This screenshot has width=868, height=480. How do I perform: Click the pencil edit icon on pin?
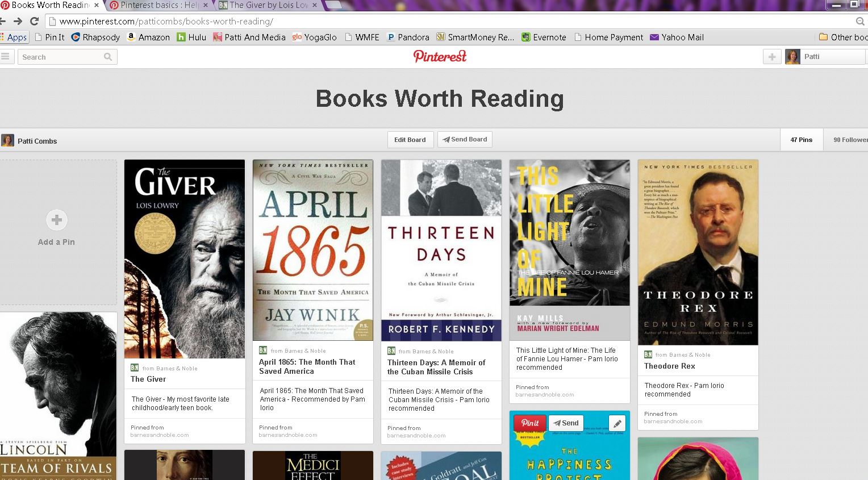(x=617, y=423)
